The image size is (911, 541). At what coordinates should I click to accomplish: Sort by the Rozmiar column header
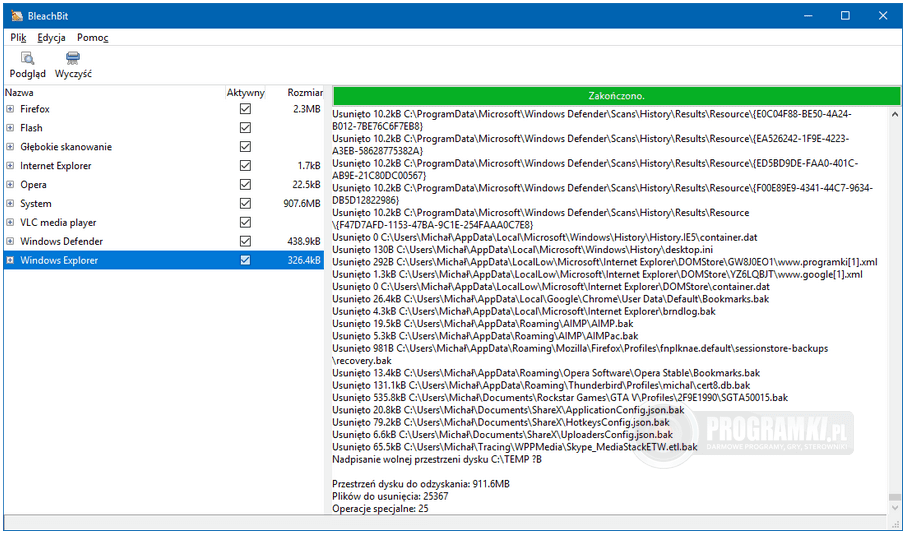[x=305, y=92]
